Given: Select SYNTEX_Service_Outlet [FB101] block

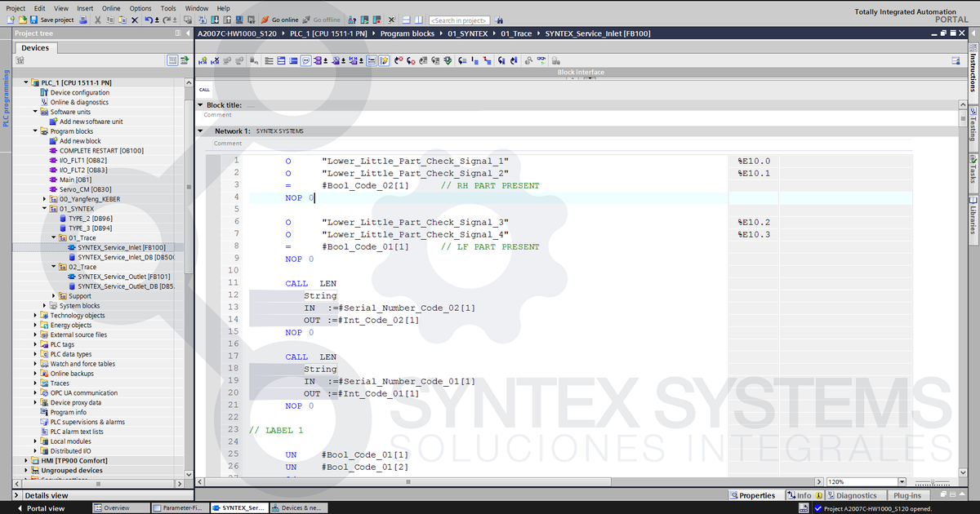Looking at the screenshot, I should (123, 277).
